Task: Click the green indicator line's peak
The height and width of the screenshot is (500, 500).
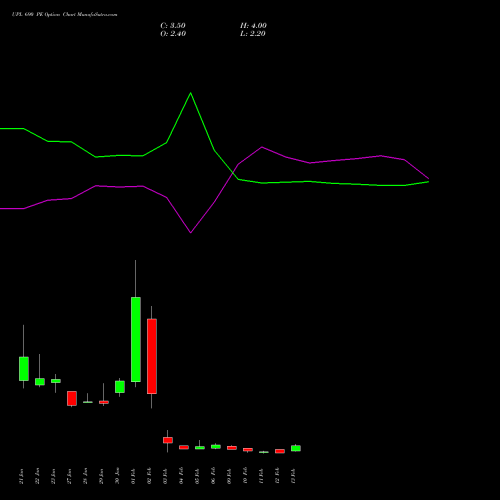Action: 190,93
